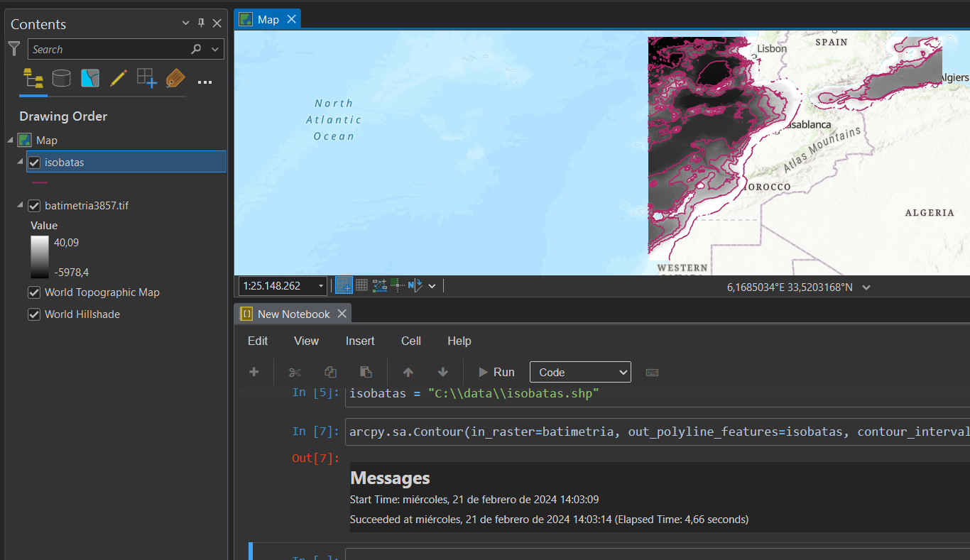Hide the World Hillshade layer
Image resolution: width=970 pixels, height=560 pixels.
pyautogui.click(x=34, y=314)
